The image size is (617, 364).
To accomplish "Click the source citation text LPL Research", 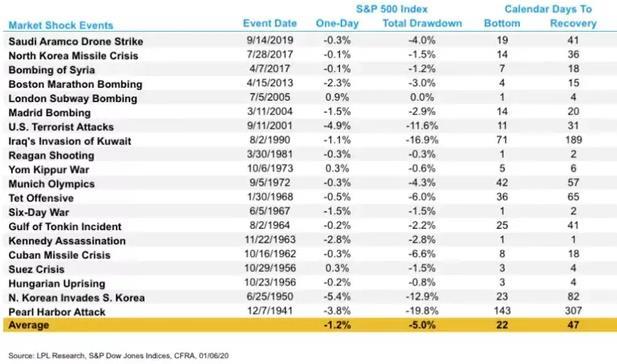I will (x=61, y=355).
